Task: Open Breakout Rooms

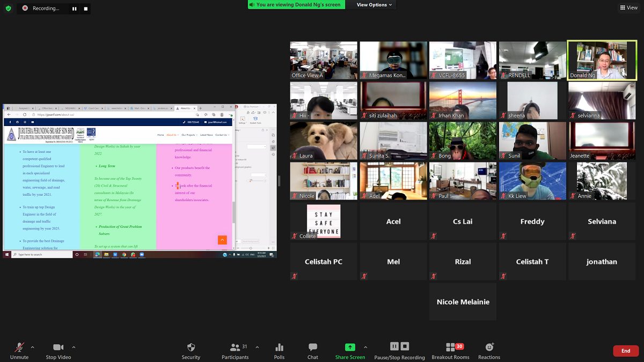Action: pyautogui.click(x=450, y=351)
